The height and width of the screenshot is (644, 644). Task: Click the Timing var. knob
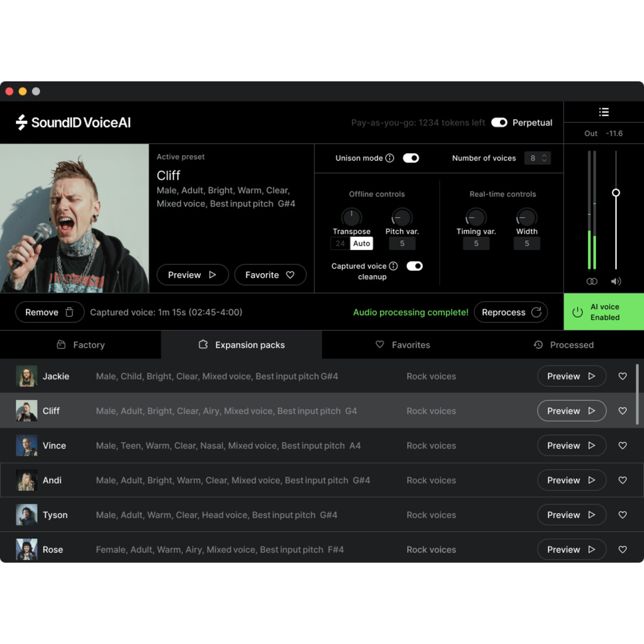point(476,217)
